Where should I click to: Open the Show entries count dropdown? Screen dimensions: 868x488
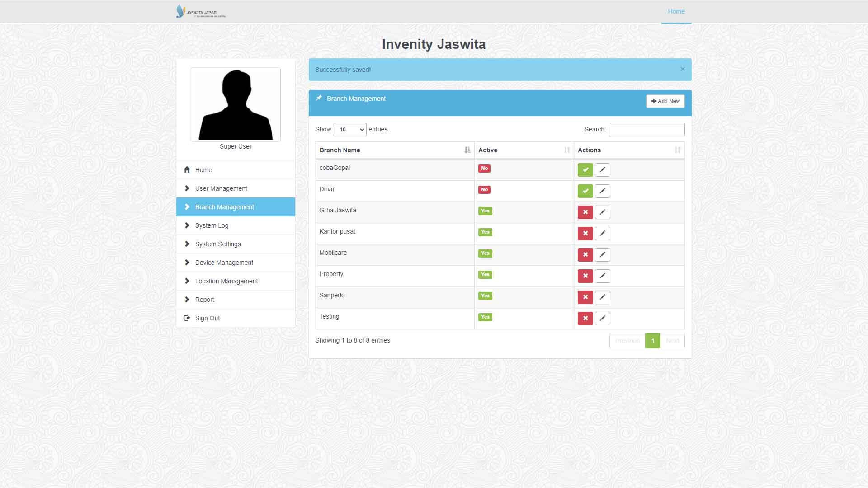(x=349, y=130)
